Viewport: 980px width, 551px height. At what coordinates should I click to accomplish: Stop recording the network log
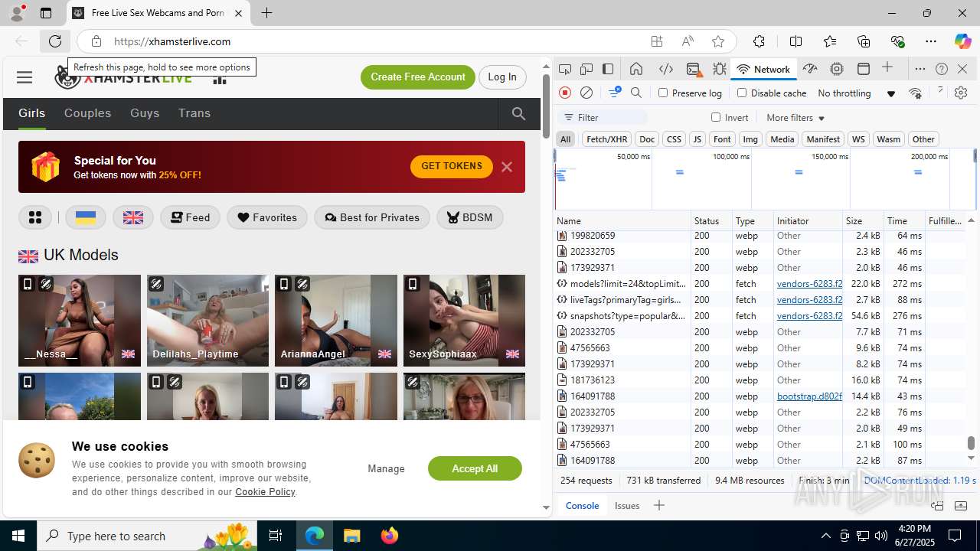tap(565, 93)
